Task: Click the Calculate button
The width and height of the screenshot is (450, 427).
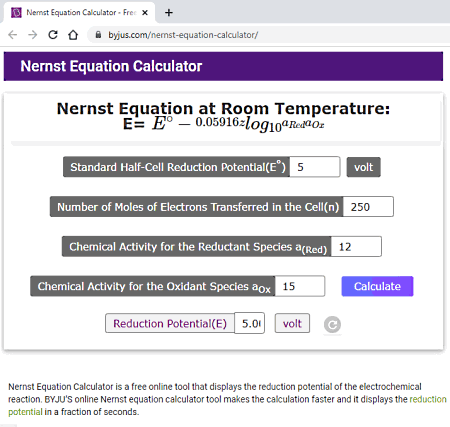Action: 377,286
